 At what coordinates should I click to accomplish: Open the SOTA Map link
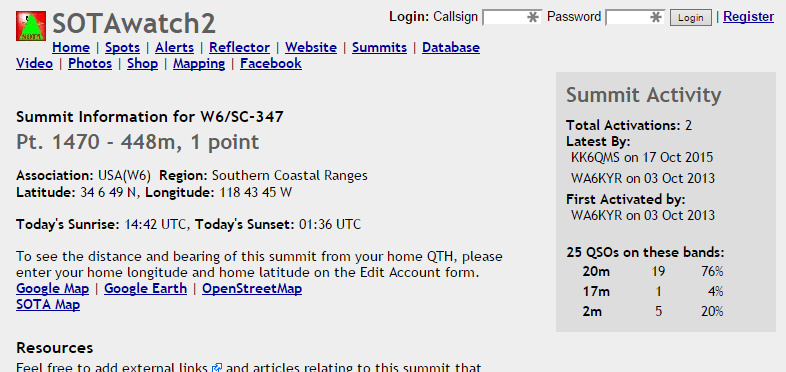pyautogui.click(x=48, y=305)
